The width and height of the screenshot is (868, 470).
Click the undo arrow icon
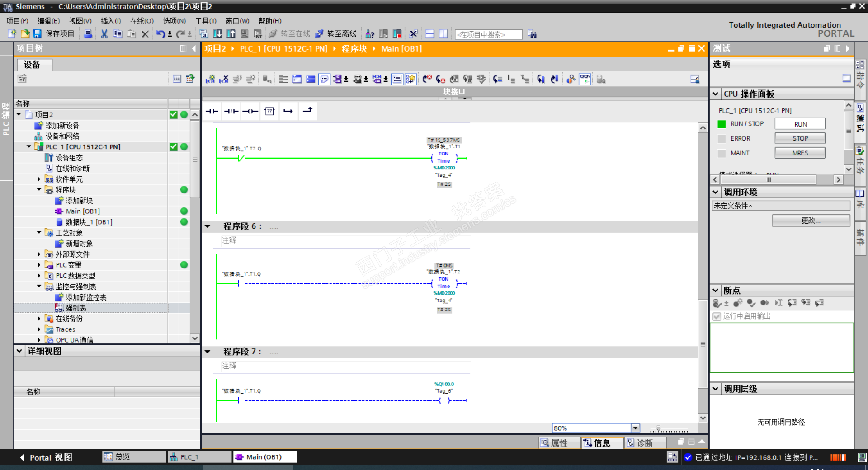160,34
